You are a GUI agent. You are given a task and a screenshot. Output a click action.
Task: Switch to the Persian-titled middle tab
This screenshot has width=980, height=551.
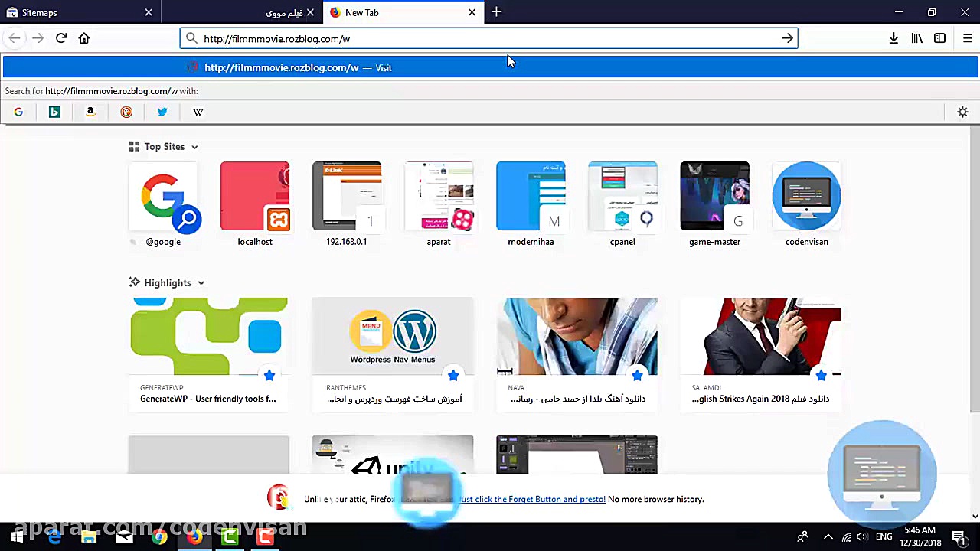click(x=242, y=12)
